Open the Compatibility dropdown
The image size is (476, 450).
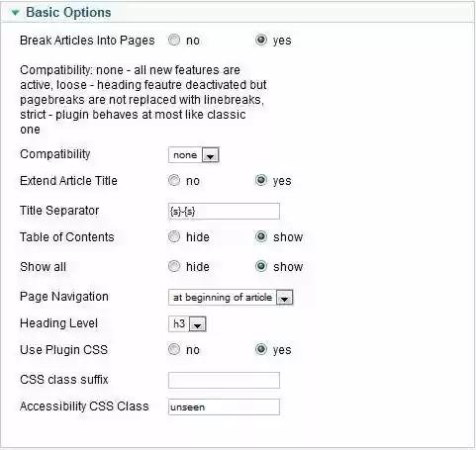click(x=194, y=155)
